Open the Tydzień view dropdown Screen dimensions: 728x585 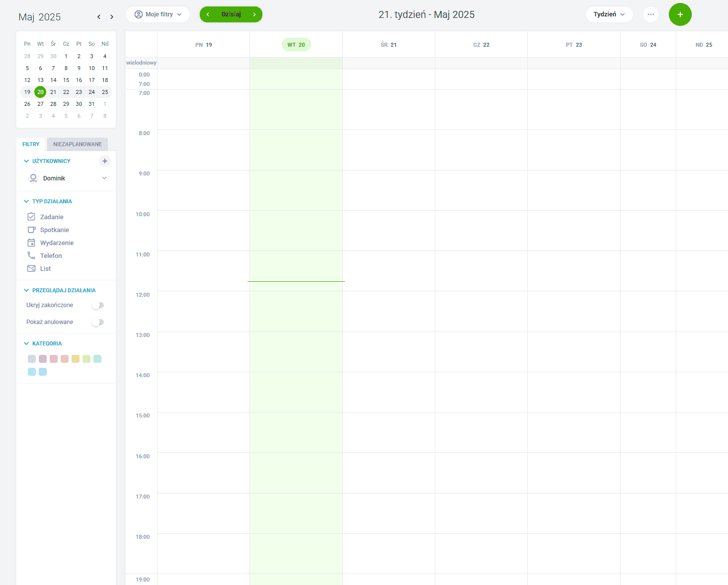pyautogui.click(x=609, y=14)
